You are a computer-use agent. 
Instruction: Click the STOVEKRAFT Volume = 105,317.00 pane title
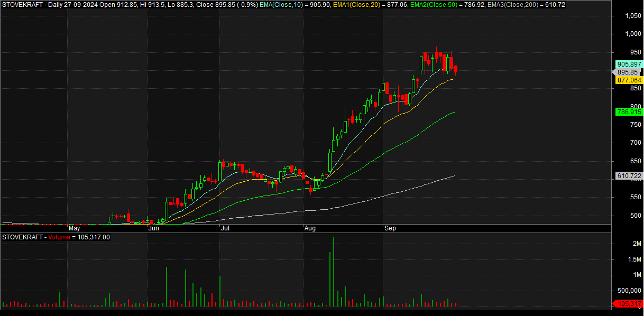[x=56, y=237]
